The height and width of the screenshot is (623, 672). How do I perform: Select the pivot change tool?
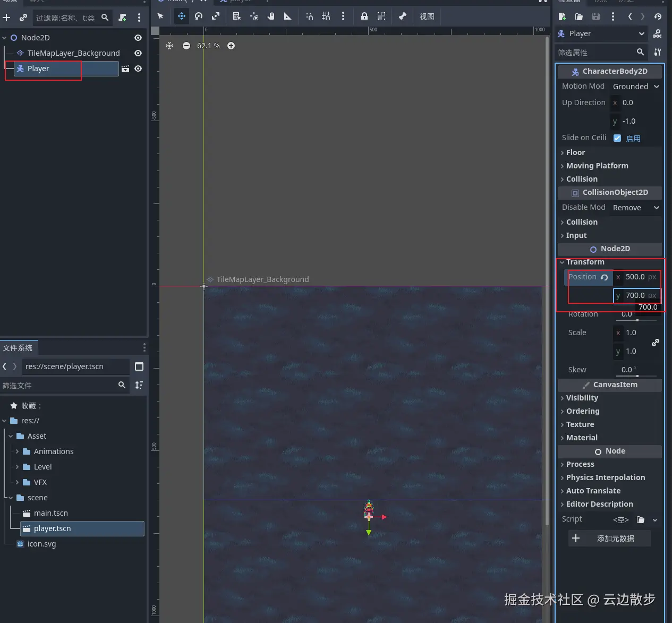(254, 16)
